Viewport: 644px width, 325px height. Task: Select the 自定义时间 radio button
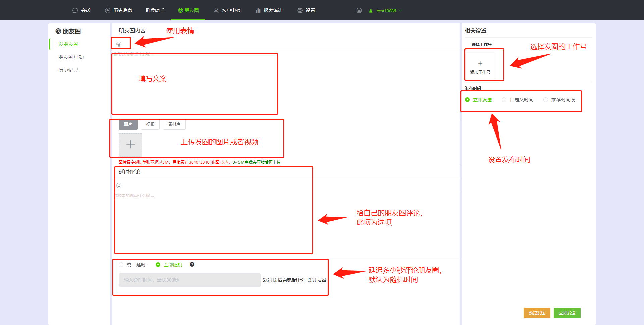(504, 100)
